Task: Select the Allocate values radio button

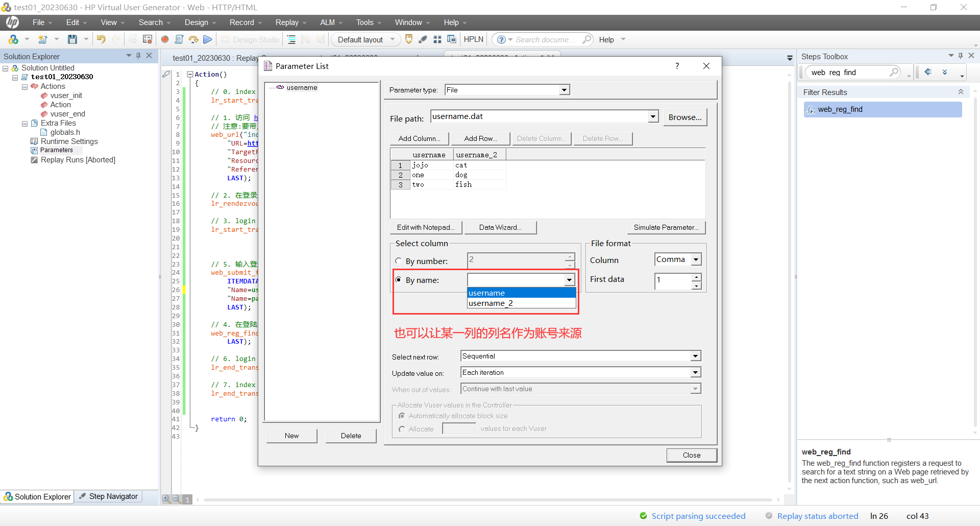Action: click(402, 429)
